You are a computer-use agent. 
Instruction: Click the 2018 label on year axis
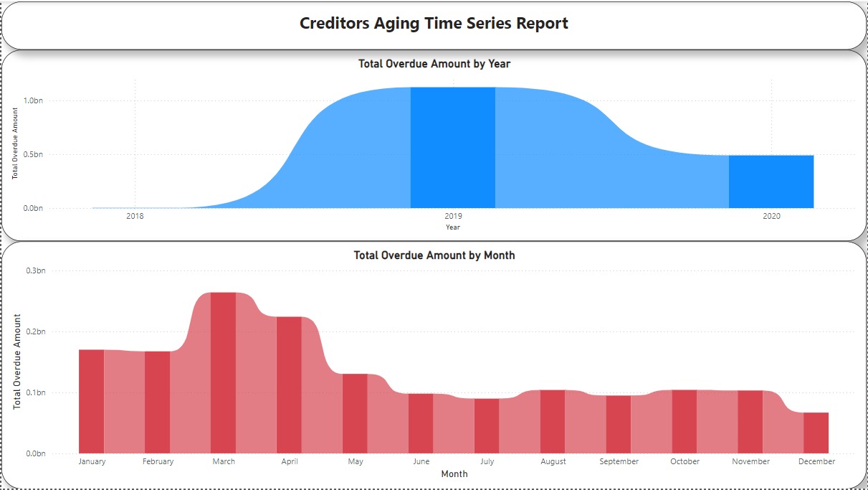[135, 215]
